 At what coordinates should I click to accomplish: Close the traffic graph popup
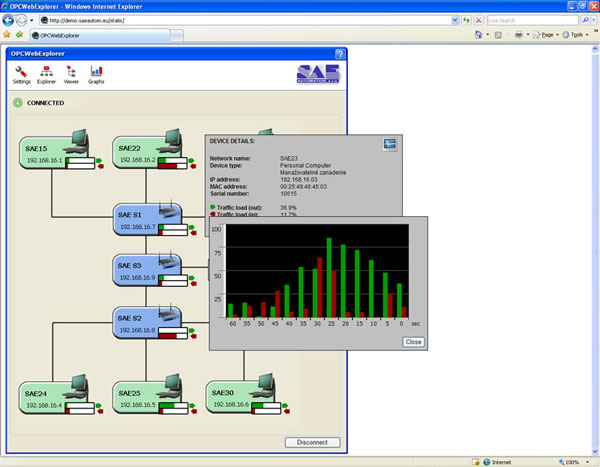click(x=413, y=342)
